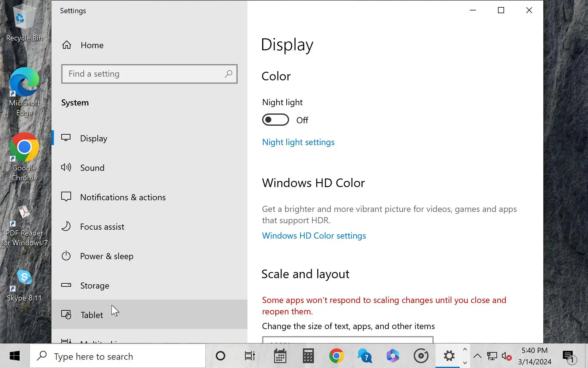Toggle the Night light switch on
The image size is (588, 368).
tap(275, 120)
